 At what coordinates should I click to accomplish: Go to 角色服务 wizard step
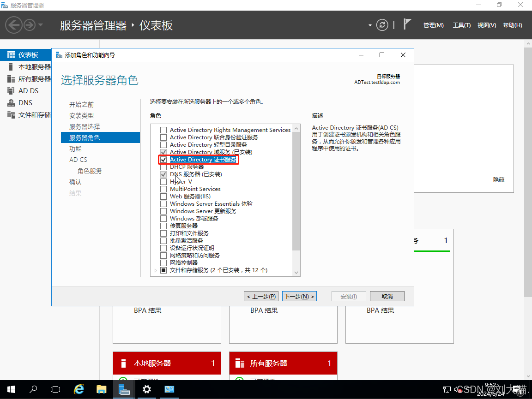coord(90,171)
